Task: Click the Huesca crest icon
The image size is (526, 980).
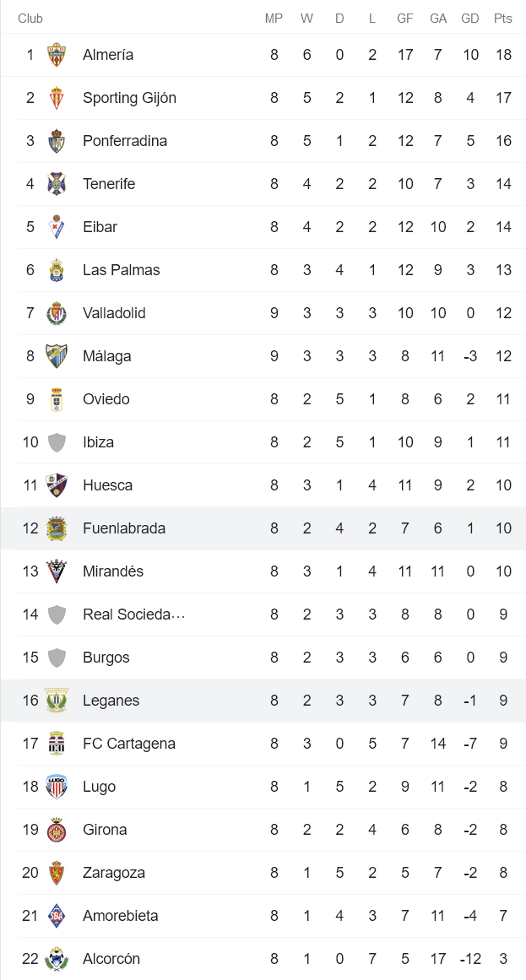Action: 57,485
